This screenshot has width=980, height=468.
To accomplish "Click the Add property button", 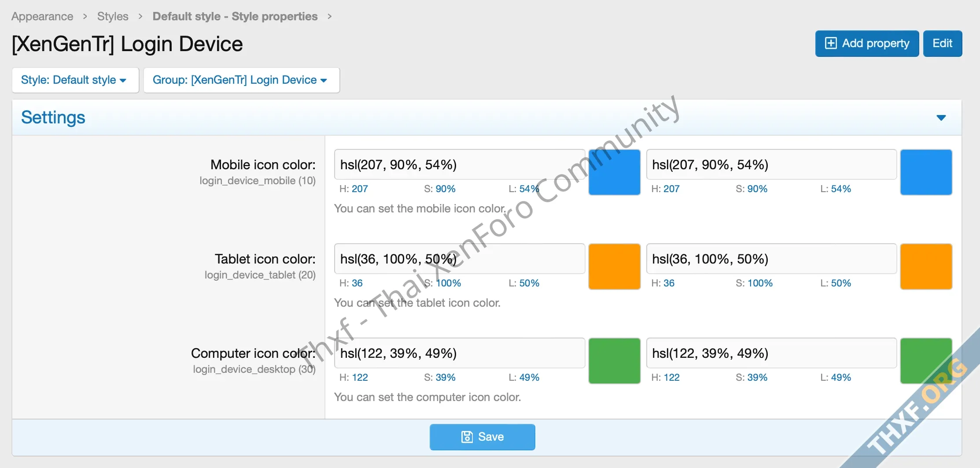I will [866, 44].
